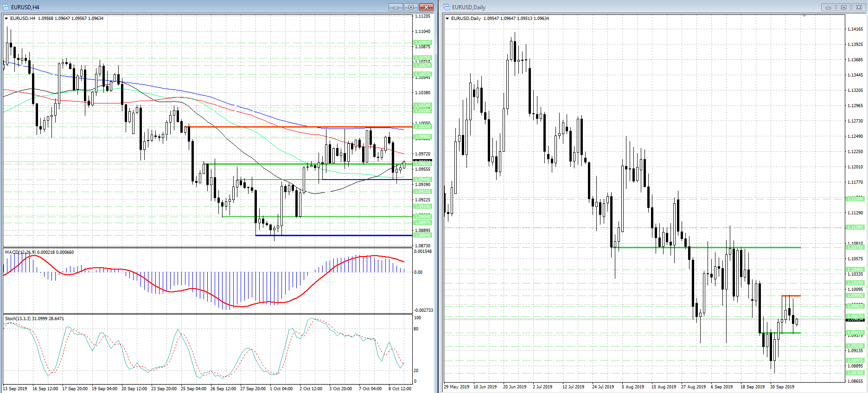Screen dimensions: 868x393
Task: Click the 25 Sep 04:00 H4 time label
Action: [194, 389]
